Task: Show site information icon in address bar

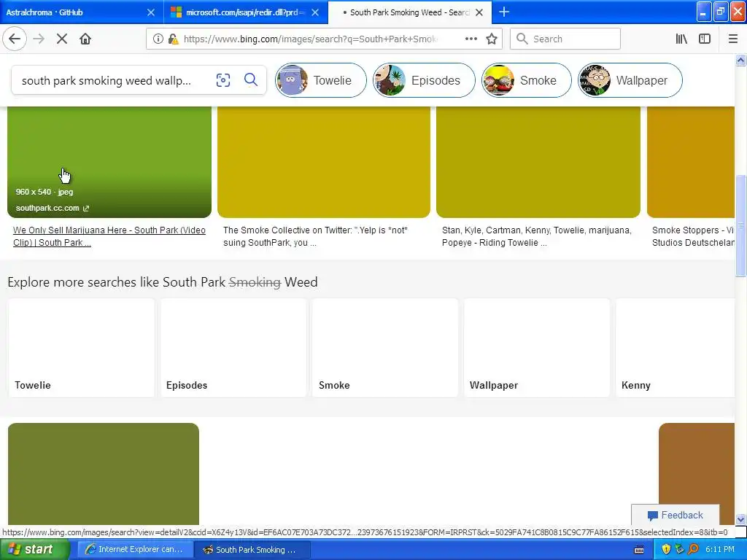Action: (x=158, y=39)
